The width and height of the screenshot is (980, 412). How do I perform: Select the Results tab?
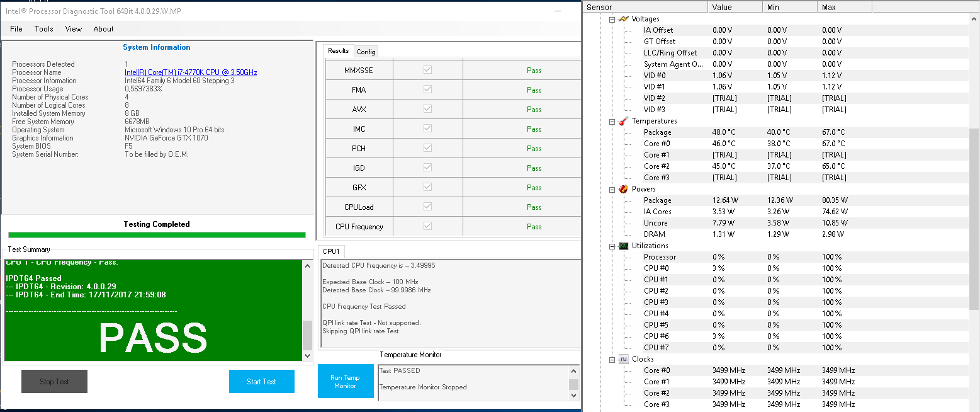pyautogui.click(x=339, y=51)
